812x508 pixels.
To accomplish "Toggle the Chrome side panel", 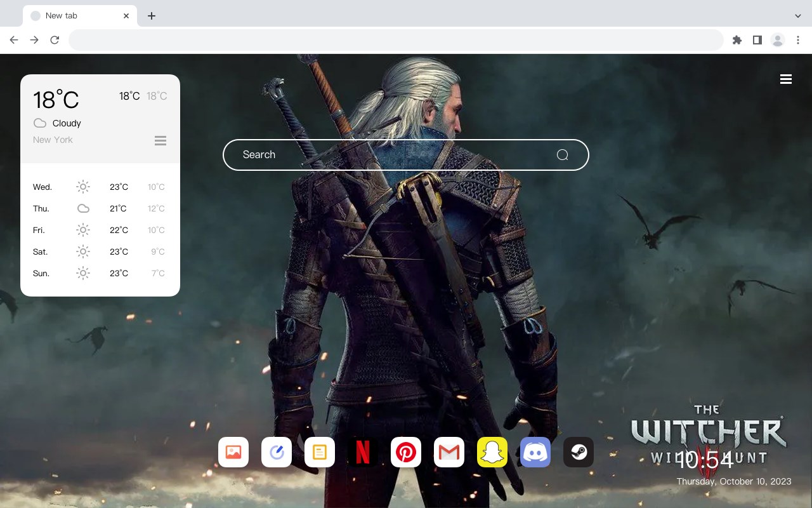I will [x=757, y=40].
